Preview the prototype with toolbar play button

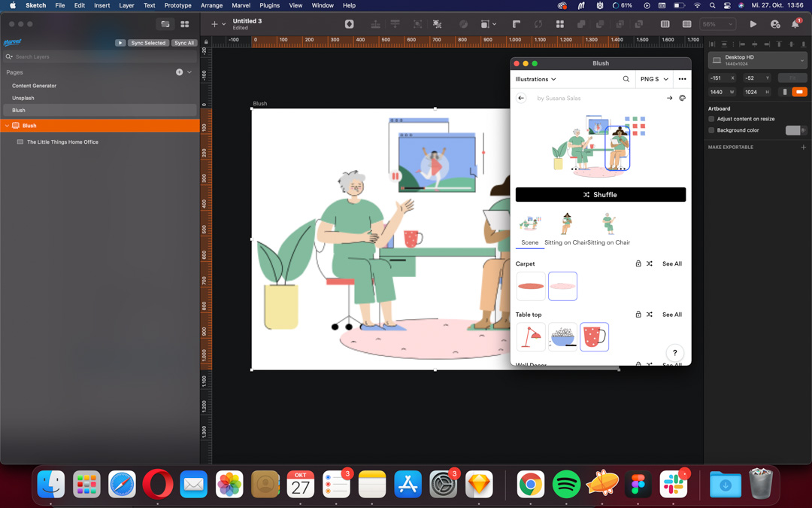tap(753, 24)
